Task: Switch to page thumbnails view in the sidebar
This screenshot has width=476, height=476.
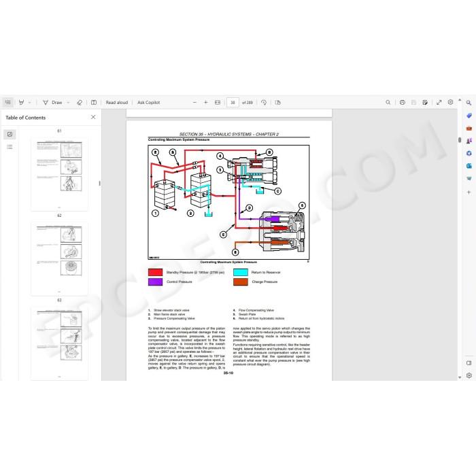Action: (10, 134)
